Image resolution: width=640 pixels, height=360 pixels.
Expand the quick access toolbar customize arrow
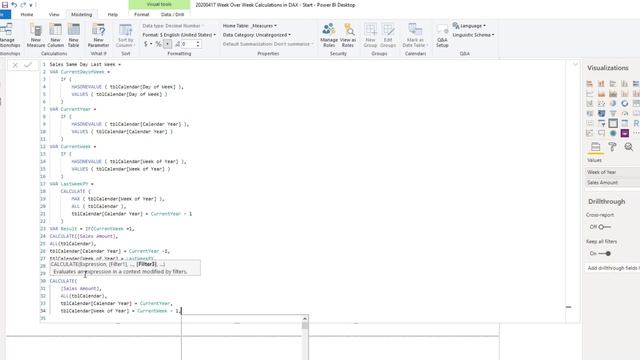[31, 5]
